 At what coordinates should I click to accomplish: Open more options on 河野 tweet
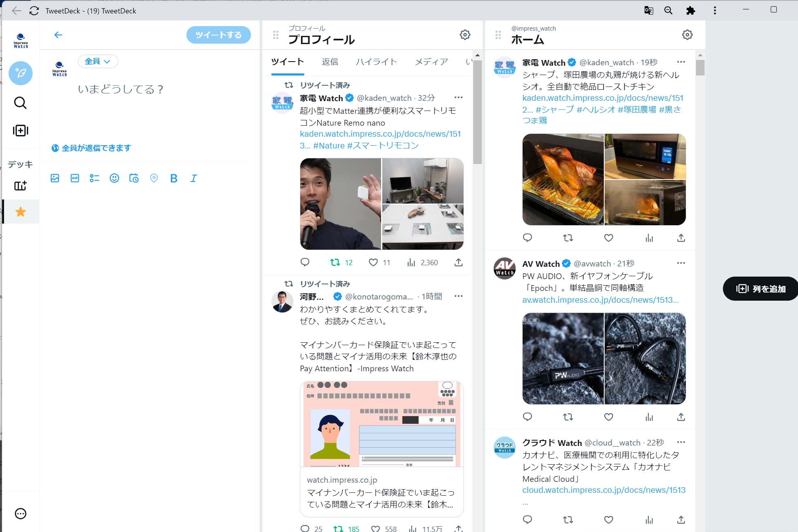[458, 296]
